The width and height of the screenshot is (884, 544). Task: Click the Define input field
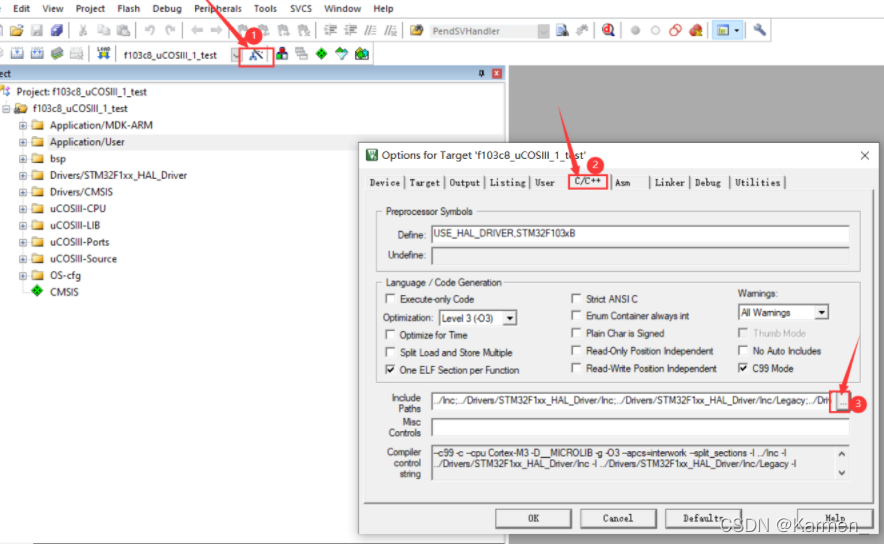point(640,233)
